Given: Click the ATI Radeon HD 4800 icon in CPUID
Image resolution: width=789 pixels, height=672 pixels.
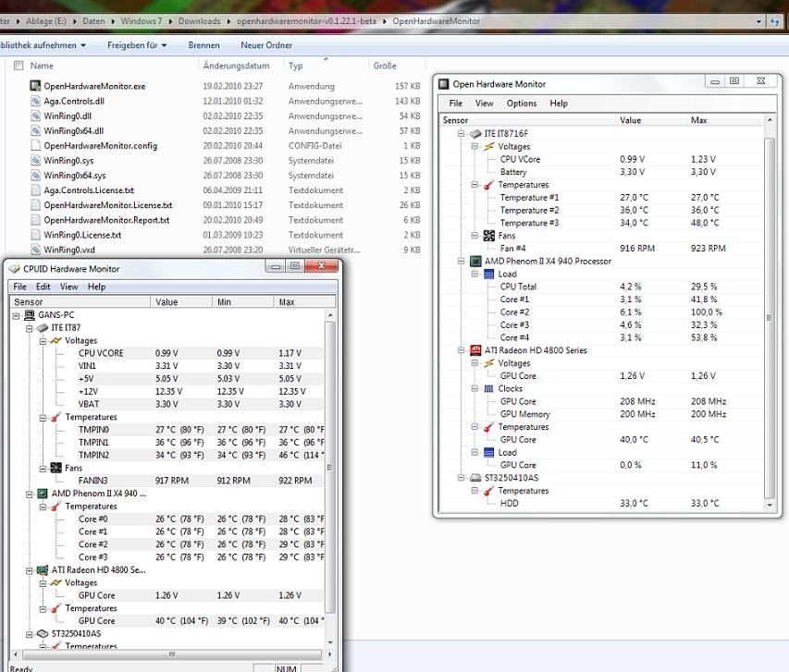Looking at the screenshot, I should pyautogui.click(x=43, y=570).
